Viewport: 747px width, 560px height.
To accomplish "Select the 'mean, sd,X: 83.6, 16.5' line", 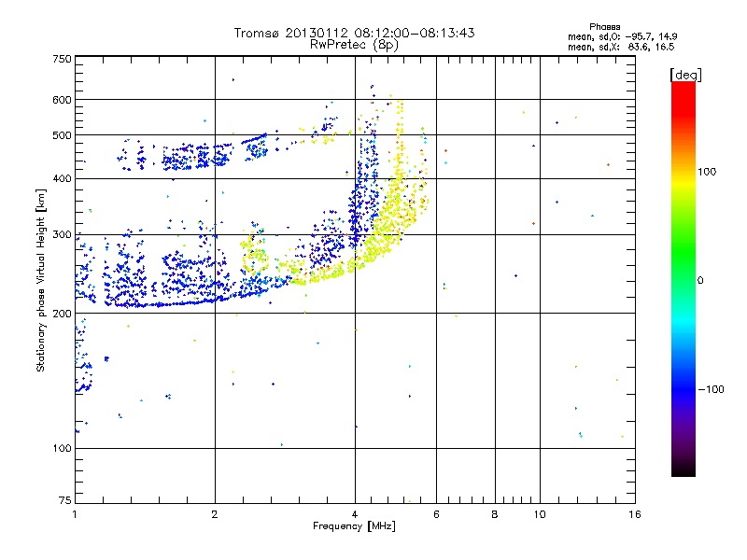I will pyautogui.click(x=621, y=47).
